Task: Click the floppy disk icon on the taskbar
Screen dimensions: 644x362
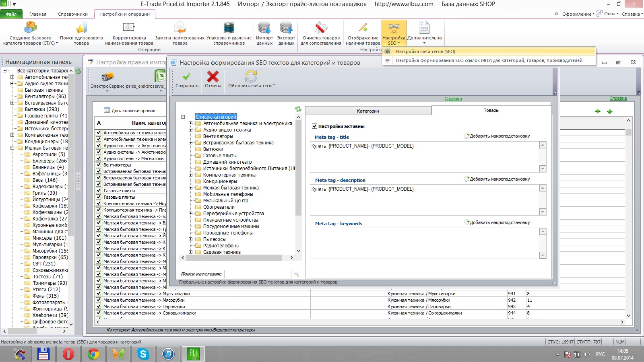Action: (x=43, y=354)
